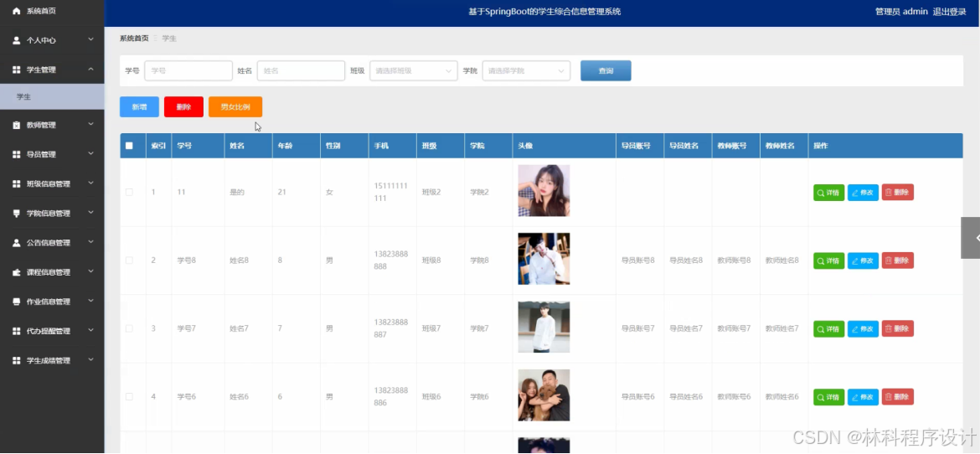The width and height of the screenshot is (980, 454).
Task: Click 退出登录 to log out
Action: coord(949,11)
